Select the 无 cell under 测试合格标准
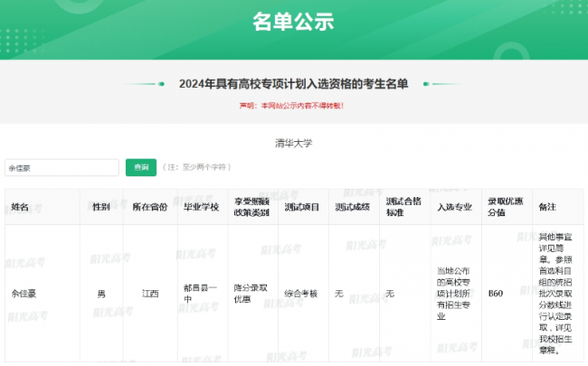This screenshot has width=588, height=366. [390, 294]
